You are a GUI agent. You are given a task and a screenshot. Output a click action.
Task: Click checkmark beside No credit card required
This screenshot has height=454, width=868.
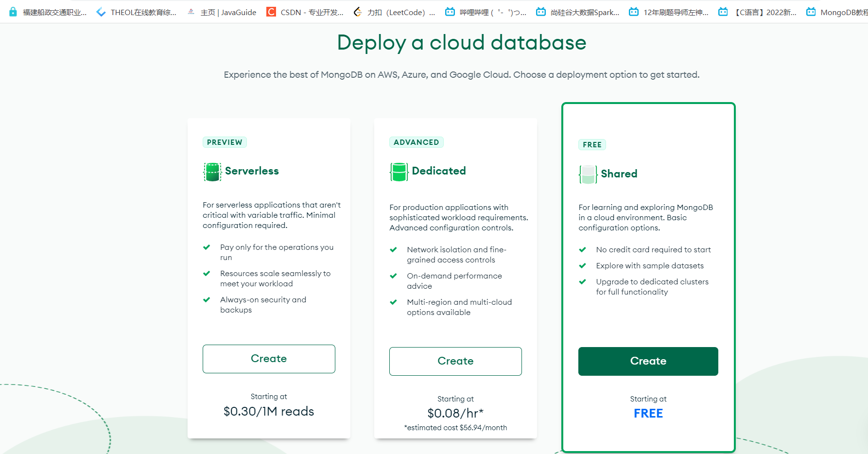582,249
